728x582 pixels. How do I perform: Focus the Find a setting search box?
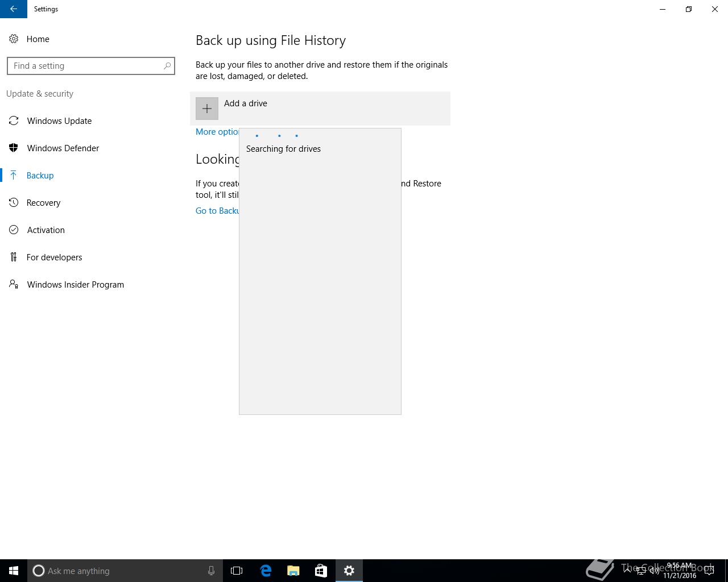tap(91, 66)
